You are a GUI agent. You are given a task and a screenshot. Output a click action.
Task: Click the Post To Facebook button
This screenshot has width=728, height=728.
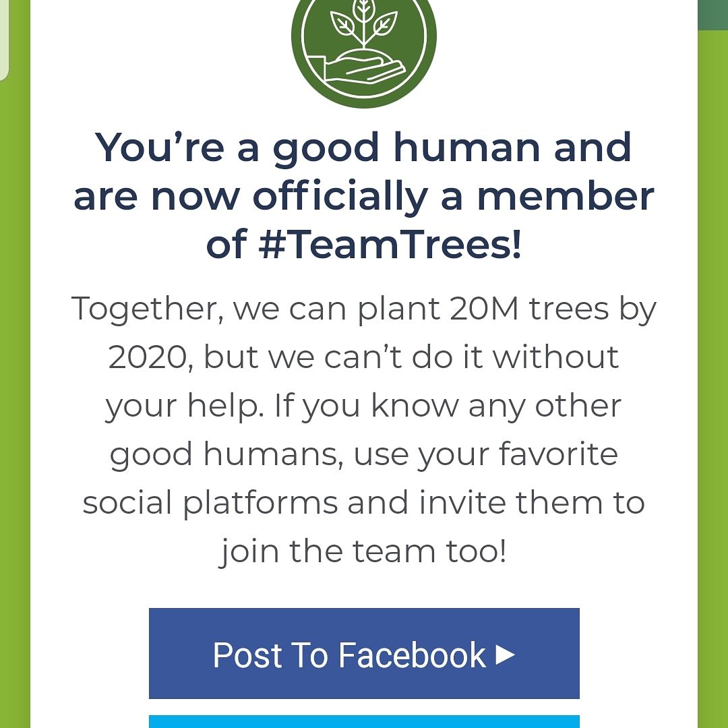tap(364, 653)
